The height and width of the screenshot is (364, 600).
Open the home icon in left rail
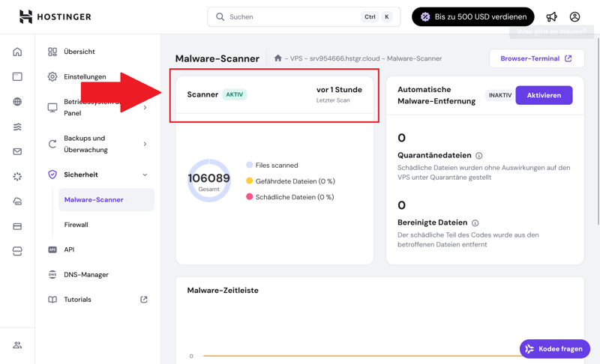pos(17,52)
